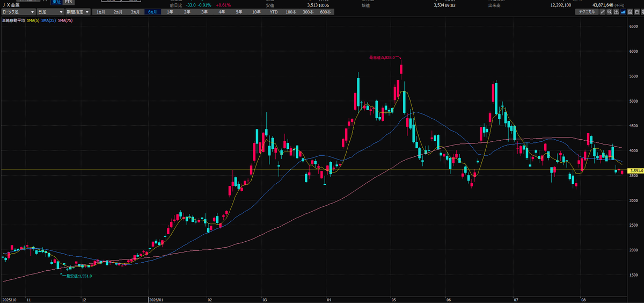Viewport: 644px width, 303px height.
Task: Toggle the blue area chart icon
Action: click(623, 12)
